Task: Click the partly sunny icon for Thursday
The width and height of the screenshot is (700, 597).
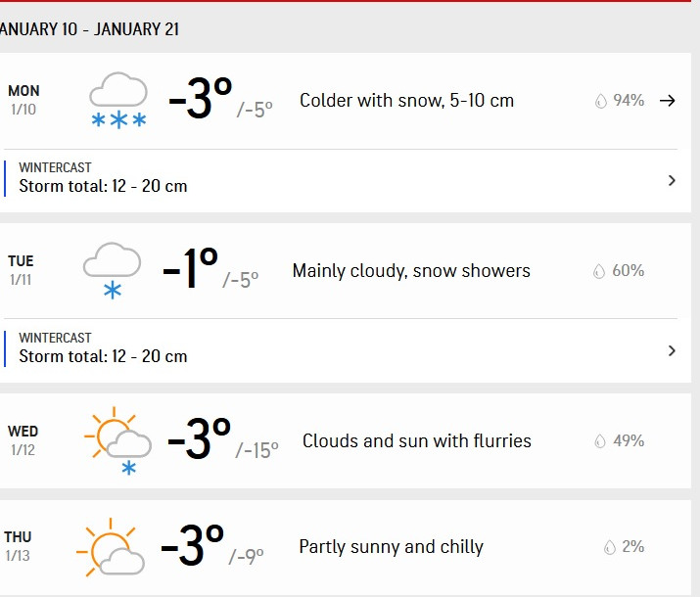Action: 111,547
